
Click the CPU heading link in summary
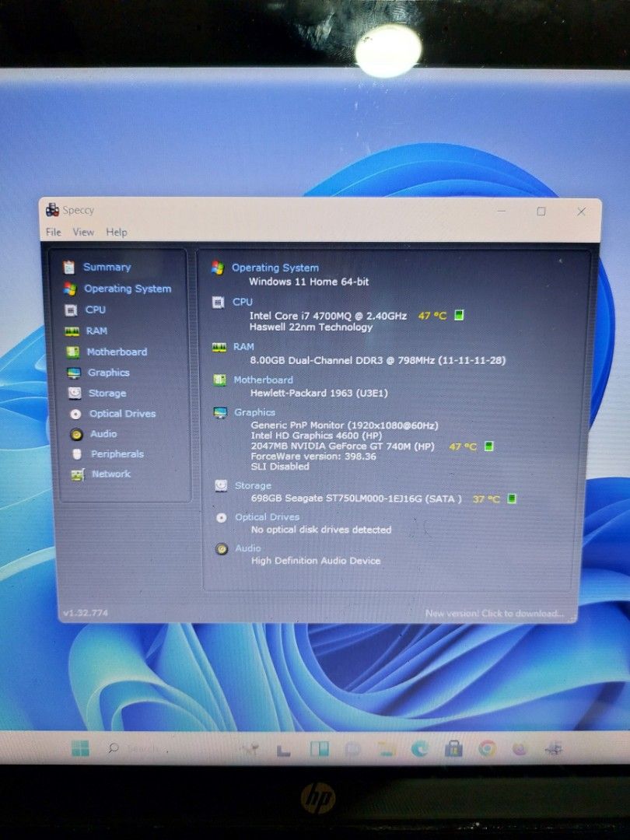point(243,302)
